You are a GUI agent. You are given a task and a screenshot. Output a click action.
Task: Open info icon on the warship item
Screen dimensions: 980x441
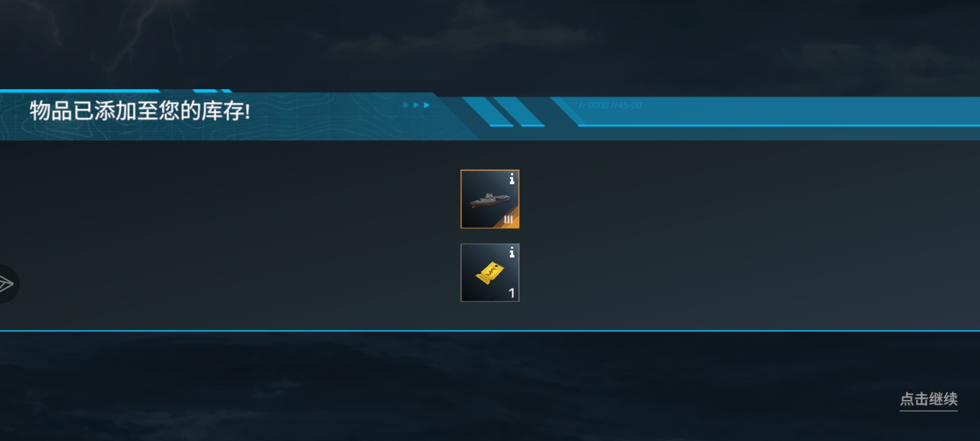click(512, 178)
